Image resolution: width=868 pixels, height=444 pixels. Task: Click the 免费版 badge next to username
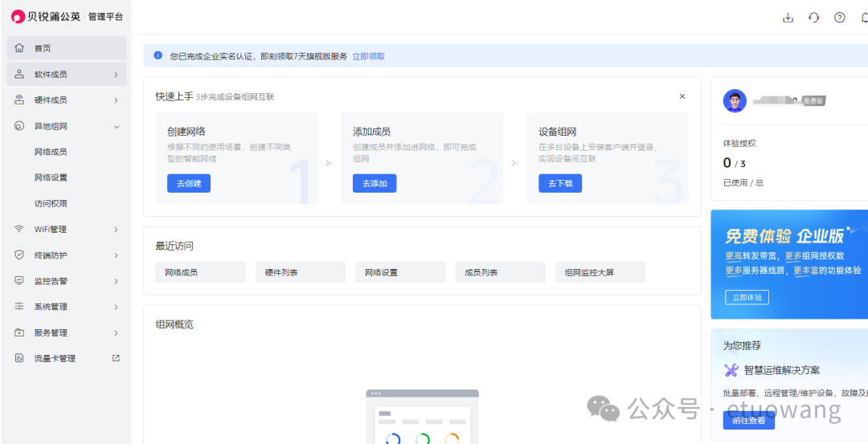pos(813,101)
